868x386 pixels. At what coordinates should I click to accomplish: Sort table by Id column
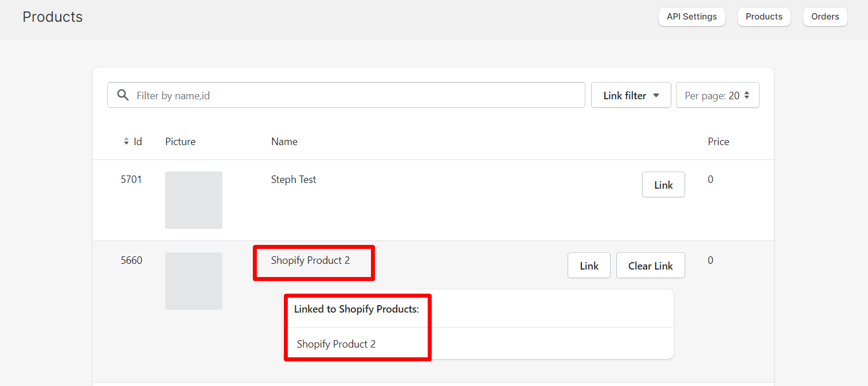(x=132, y=142)
